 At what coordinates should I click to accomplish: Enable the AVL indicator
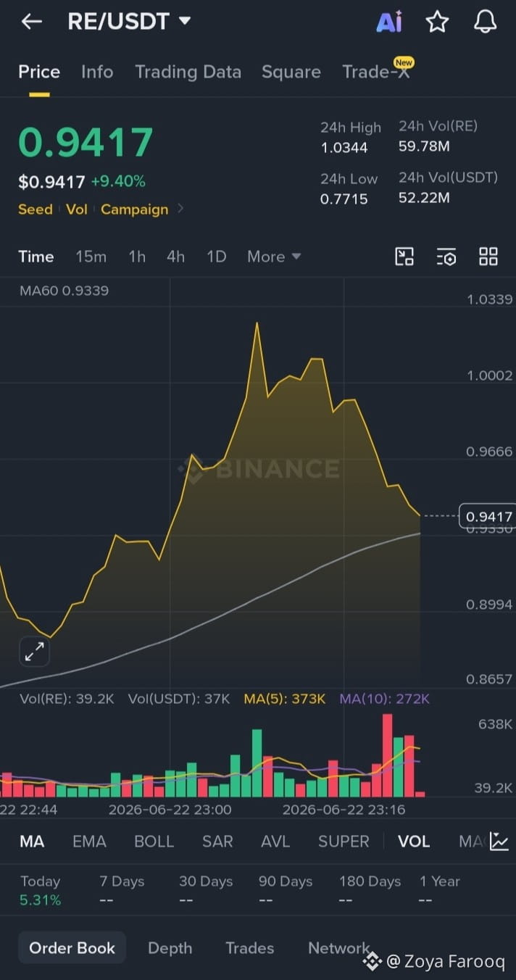tap(275, 842)
